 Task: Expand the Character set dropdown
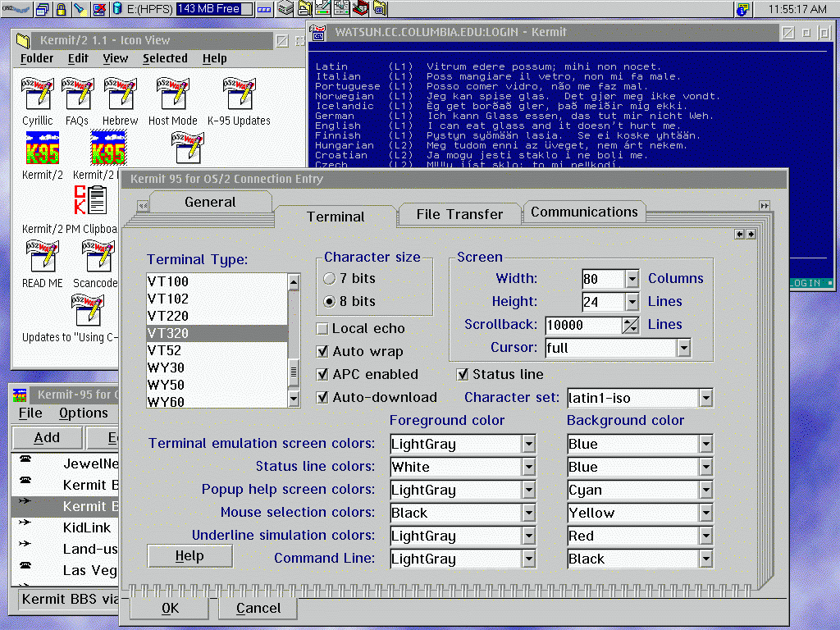click(705, 399)
